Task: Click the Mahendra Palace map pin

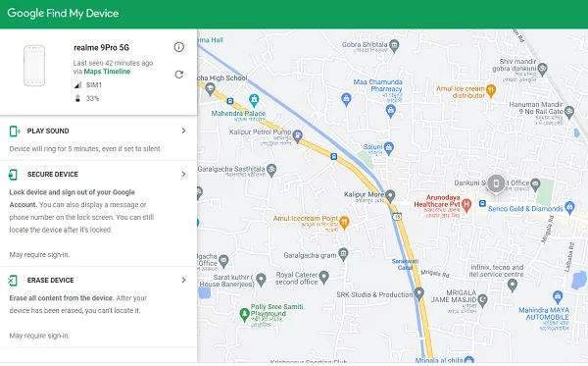Action: tap(254, 100)
